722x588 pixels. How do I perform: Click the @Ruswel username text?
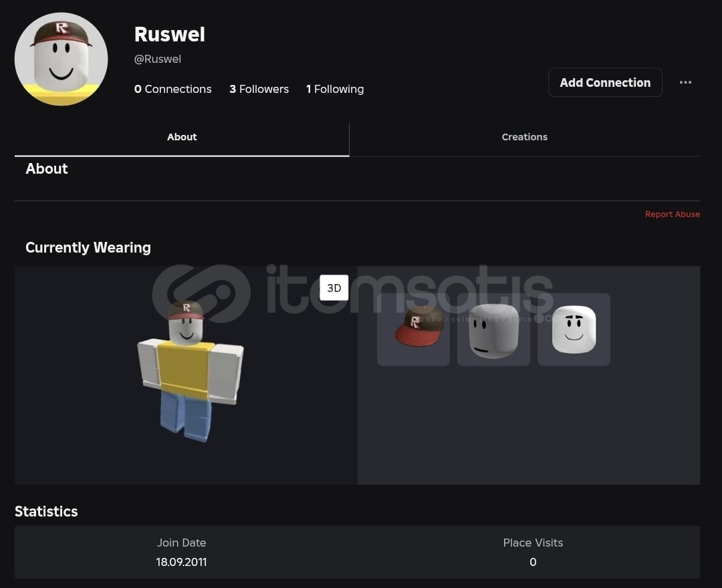pyautogui.click(x=158, y=59)
